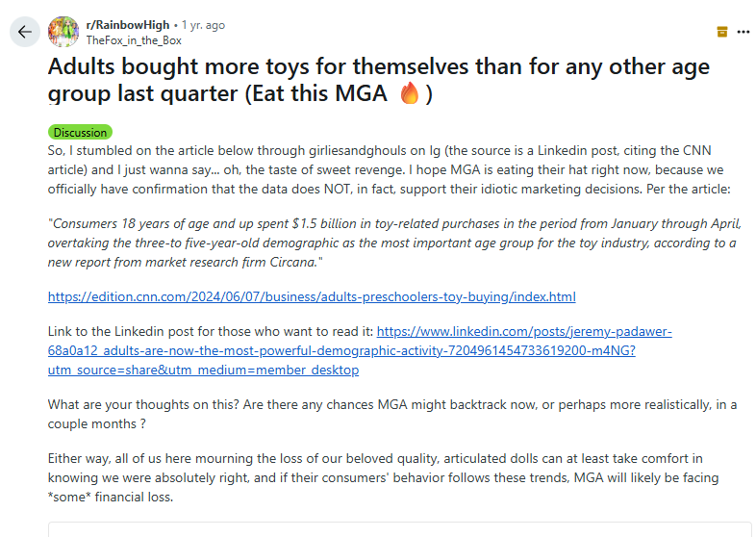Click the 'Link to the Linkedin post' text
The image size is (756, 537).
pyautogui.click(x=211, y=331)
